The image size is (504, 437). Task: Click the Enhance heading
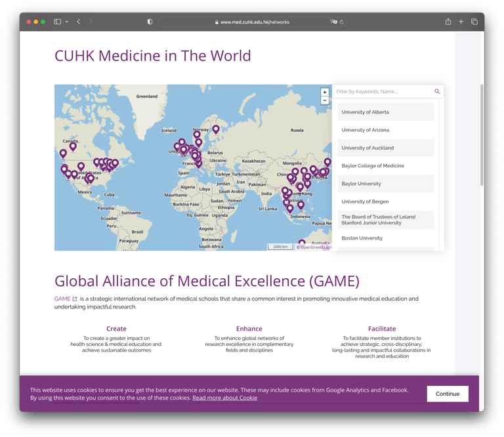coord(249,329)
